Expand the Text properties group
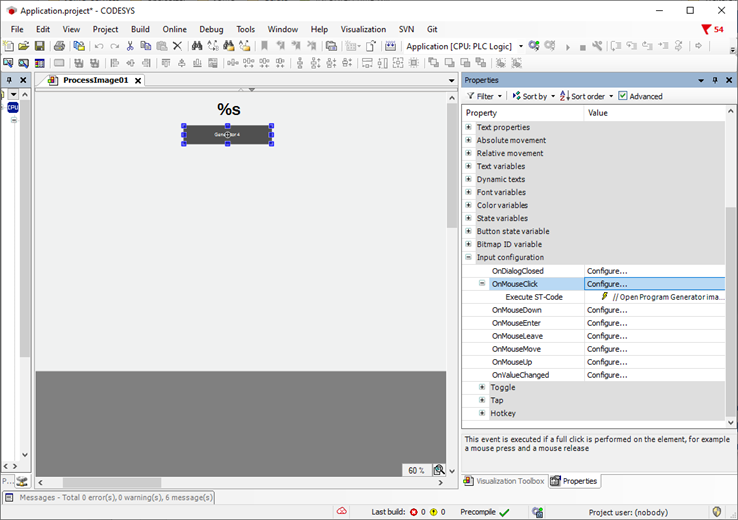This screenshot has width=738, height=520. tap(469, 127)
